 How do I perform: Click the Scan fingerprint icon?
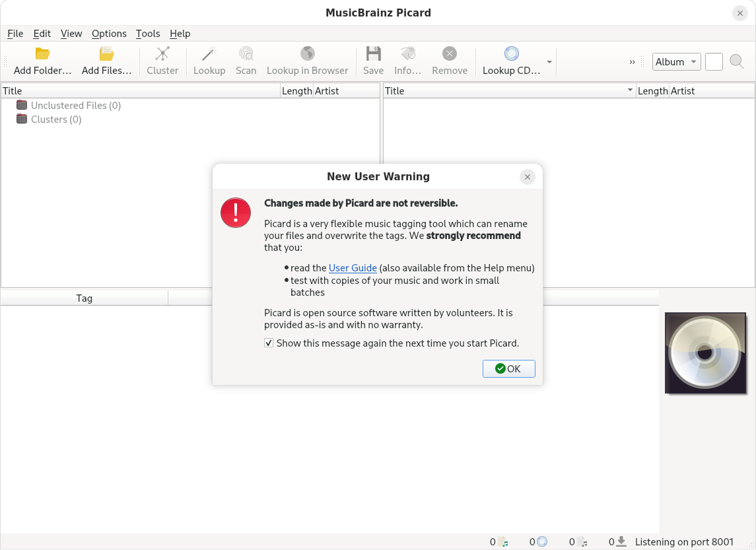246,54
